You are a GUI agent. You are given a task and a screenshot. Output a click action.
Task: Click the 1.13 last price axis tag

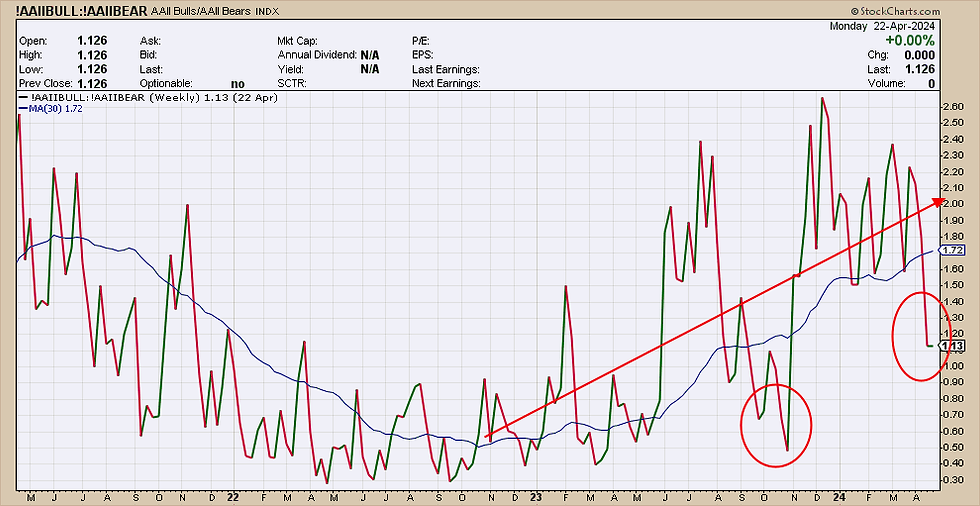pyautogui.click(x=954, y=346)
